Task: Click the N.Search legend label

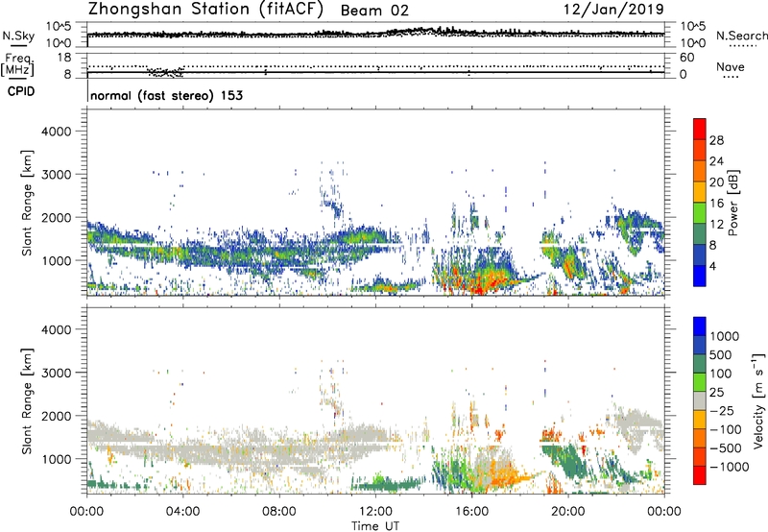Action: coord(741,36)
